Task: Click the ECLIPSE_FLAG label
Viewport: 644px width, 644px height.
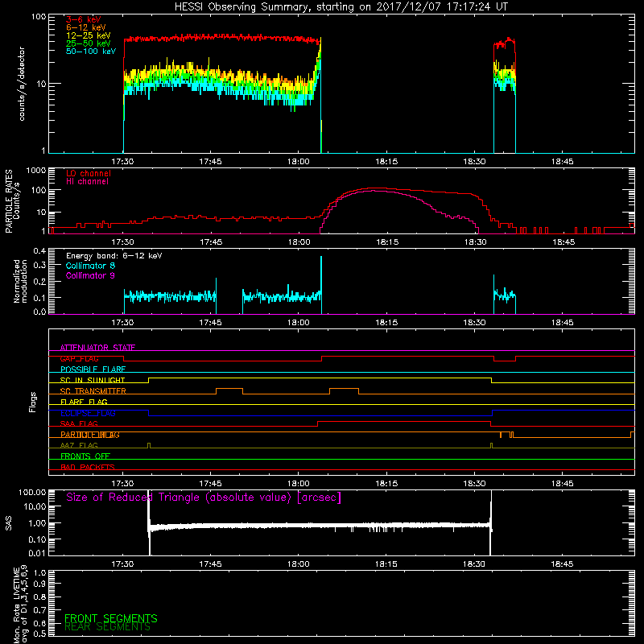Action: coord(88,413)
